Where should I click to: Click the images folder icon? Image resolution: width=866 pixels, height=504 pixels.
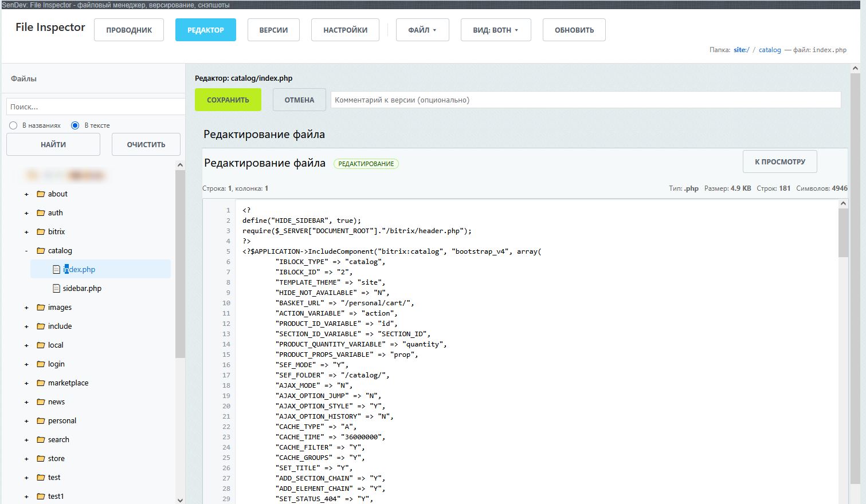(41, 307)
